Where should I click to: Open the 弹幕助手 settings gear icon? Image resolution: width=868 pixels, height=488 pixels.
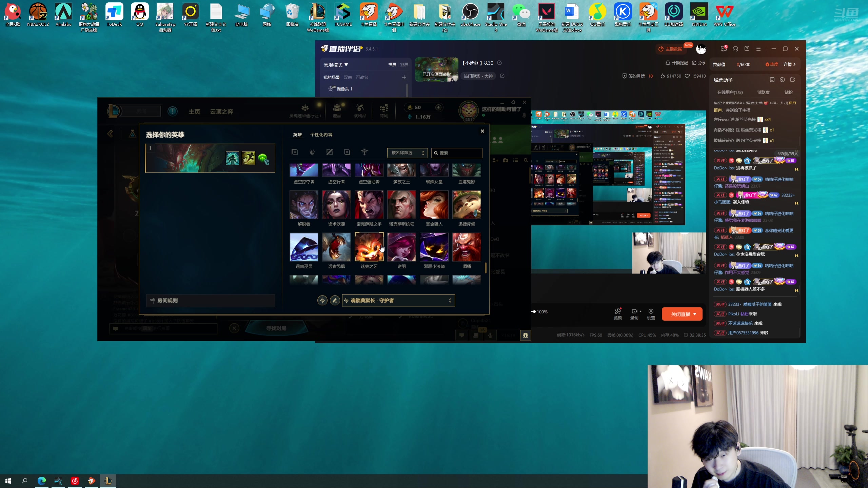point(782,80)
